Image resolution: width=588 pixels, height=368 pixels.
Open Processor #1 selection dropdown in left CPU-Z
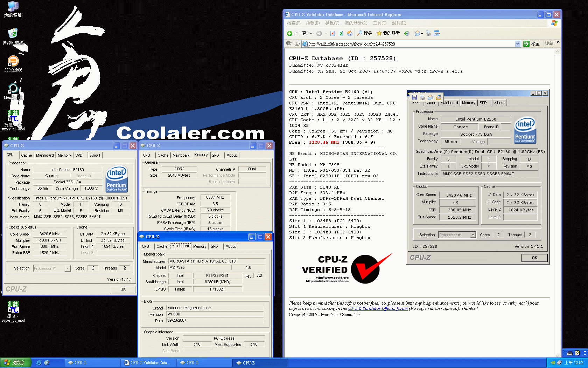pos(68,268)
